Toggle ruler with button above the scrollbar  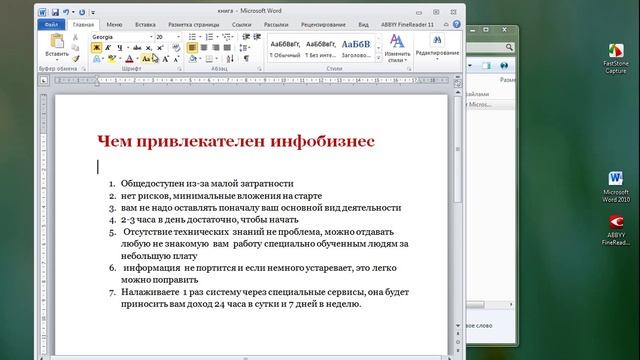[x=458, y=83]
